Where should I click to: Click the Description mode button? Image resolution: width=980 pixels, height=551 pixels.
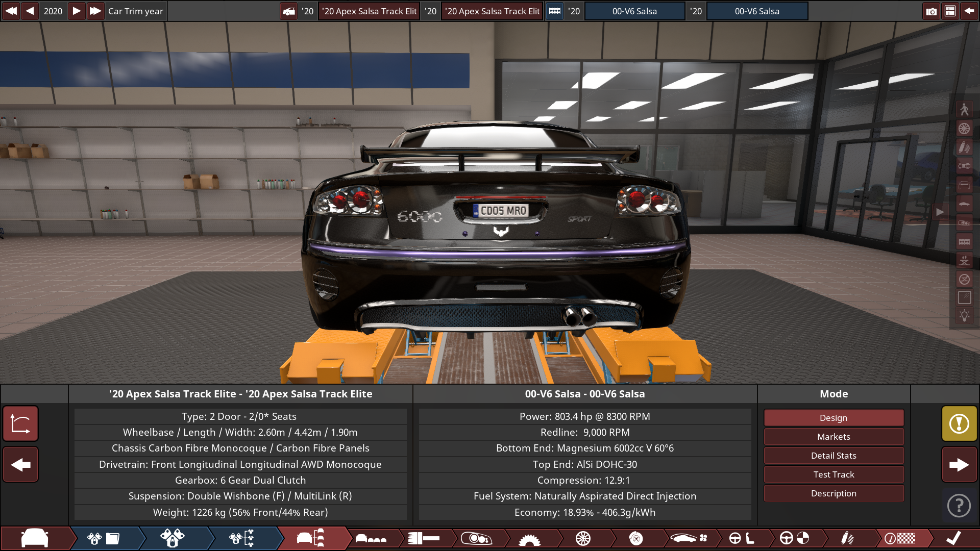pyautogui.click(x=834, y=493)
